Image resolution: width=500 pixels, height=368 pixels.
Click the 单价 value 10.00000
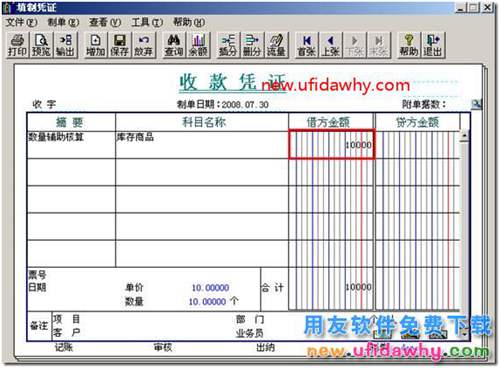[x=210, y=288]
